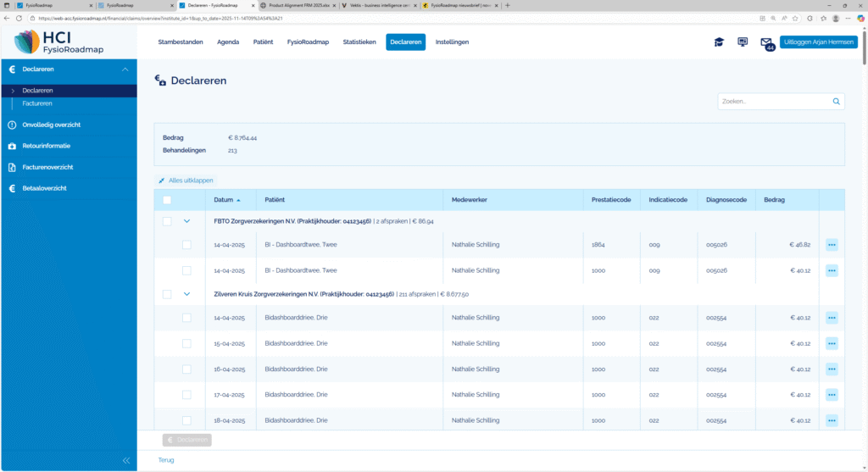Sort table by Datum column header

(225, 200)
